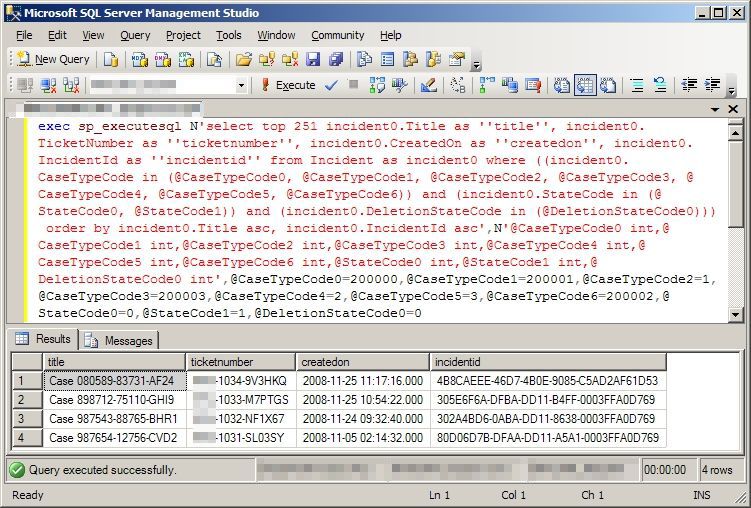Start an Analysis Services MDX Query
Viewport: 751px width, 508px height.
140,59
